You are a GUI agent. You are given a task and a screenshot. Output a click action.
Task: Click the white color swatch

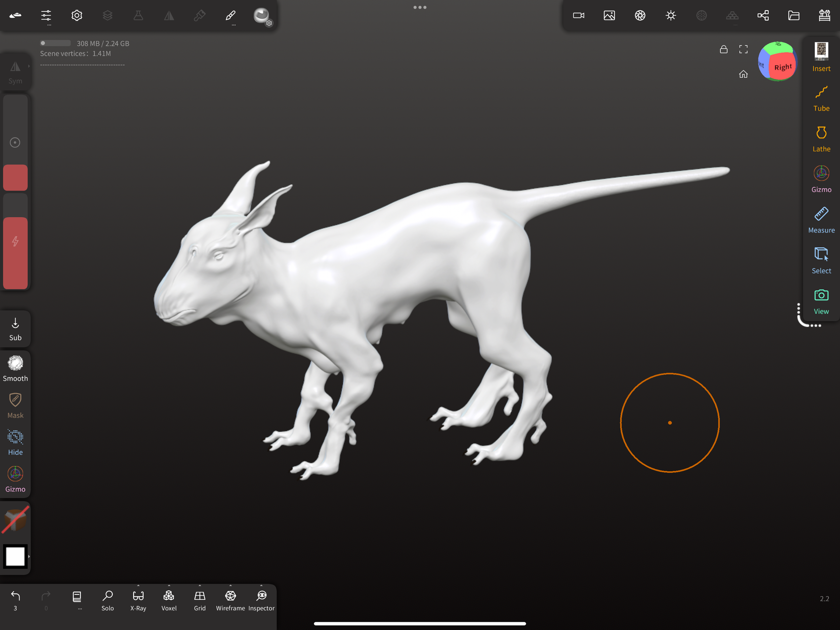coord(15,556)
